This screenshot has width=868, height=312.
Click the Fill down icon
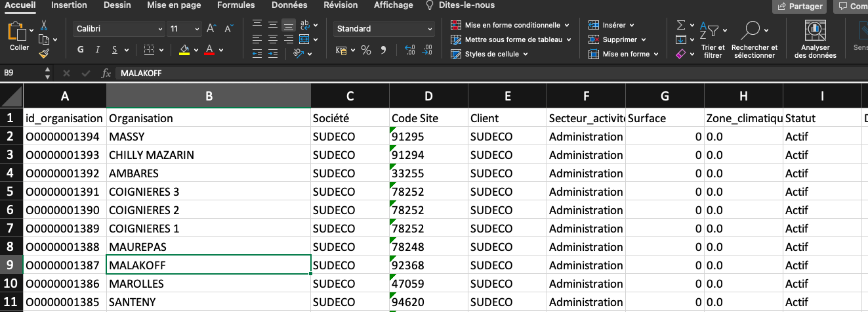(x=681, y=39)
